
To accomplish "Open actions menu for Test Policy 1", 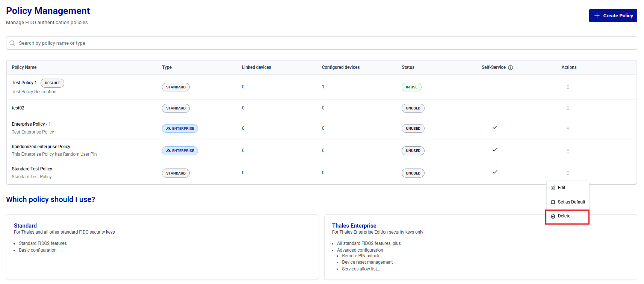I will pyautogui.click(x=568, y=87).
